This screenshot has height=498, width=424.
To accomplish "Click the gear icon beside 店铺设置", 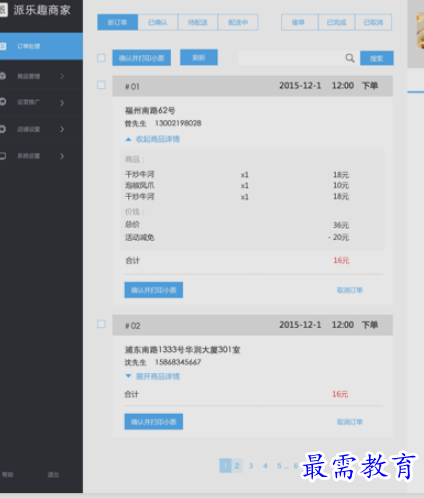I will coord(3,129).
